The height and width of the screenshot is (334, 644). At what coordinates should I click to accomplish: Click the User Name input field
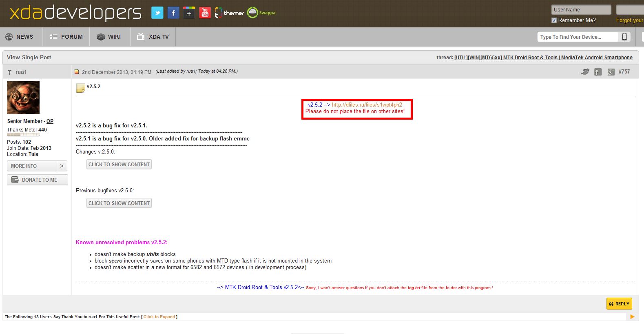pos(581,10)
